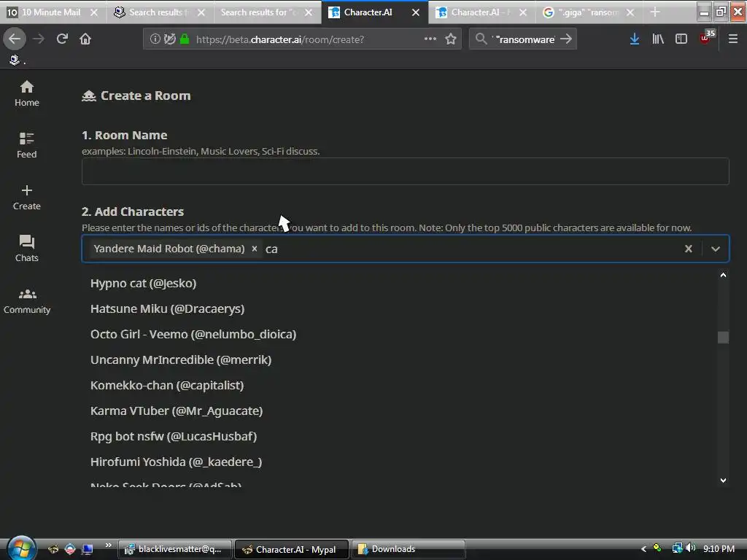Collapse the character dropdown chevron
Viewport: 747px width, 560px height.
716,249
